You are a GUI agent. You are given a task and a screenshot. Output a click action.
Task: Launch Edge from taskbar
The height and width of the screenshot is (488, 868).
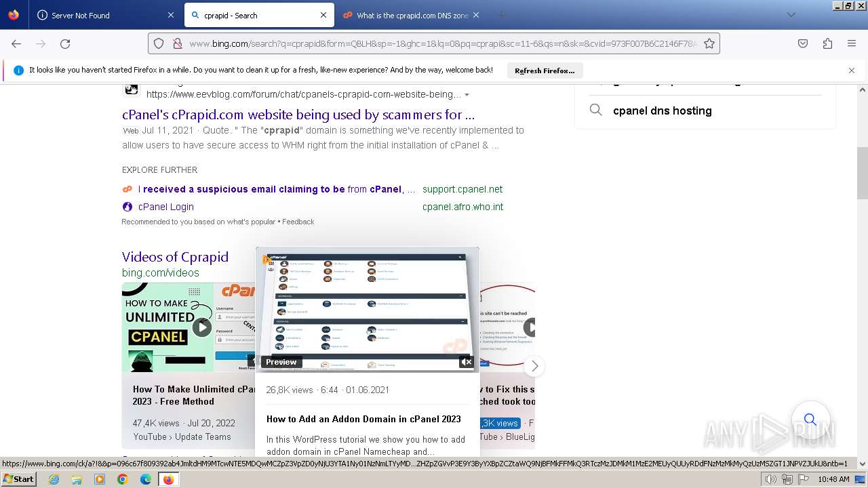pyautogui.click(x=146, y=479)
